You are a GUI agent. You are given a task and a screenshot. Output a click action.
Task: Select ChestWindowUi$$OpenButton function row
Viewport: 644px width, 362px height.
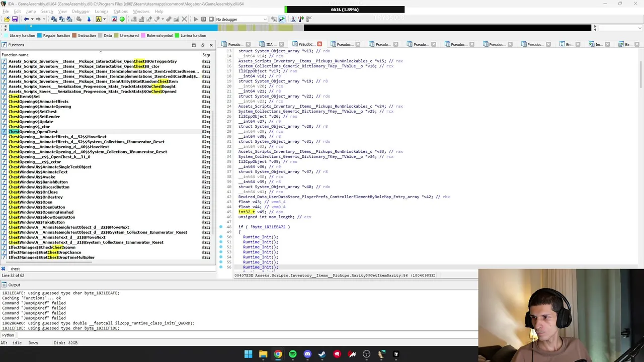106,207
